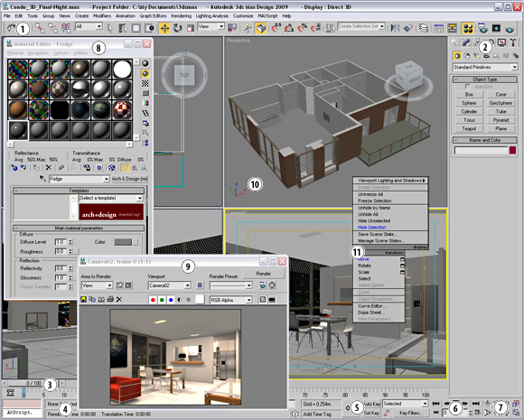Viewport: 524px width, 420px height.
Task: Click Save Image in render window
Action: [83, 299]
